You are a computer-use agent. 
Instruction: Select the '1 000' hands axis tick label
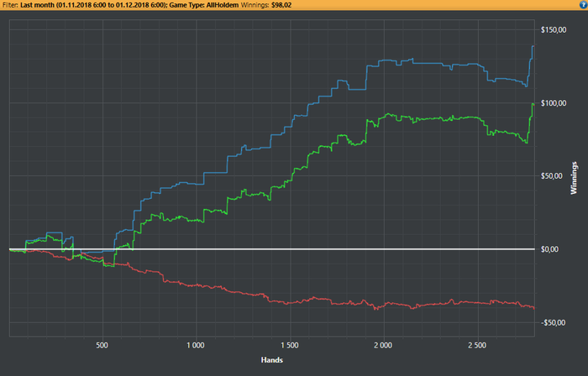pos(196,345)
